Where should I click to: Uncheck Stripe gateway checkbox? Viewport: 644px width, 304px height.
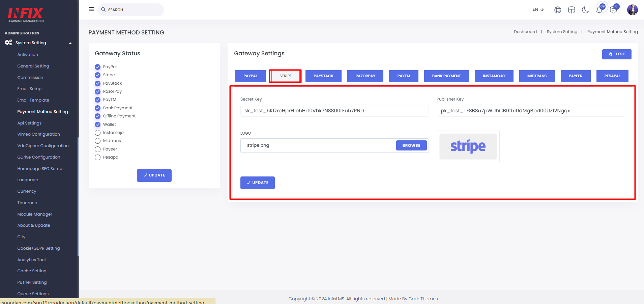pos(97,75)
